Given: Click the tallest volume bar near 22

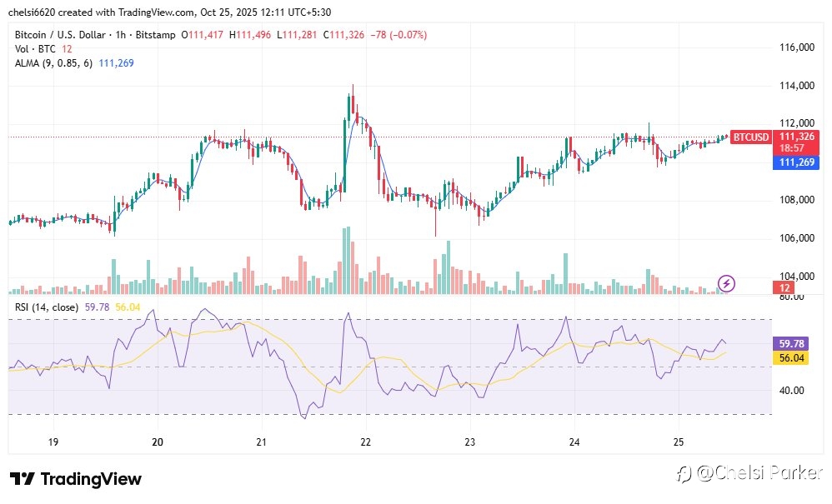Looking at the screenshot, I should tap(348, 260).
